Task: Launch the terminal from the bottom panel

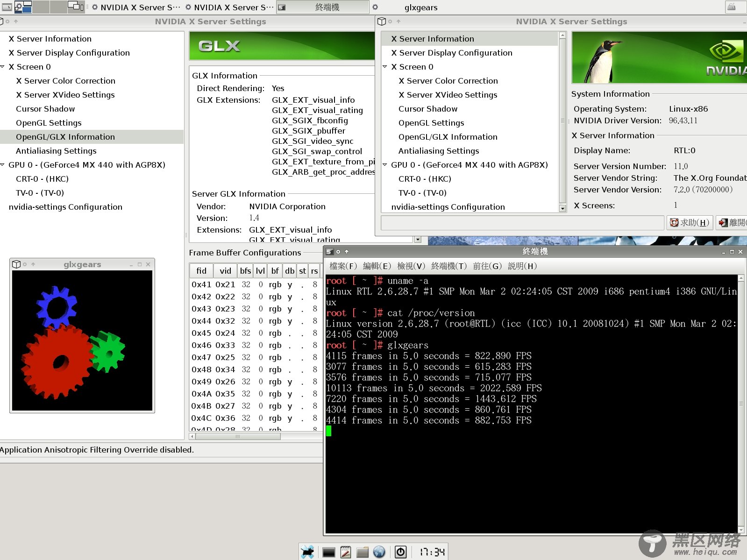Action: pos(329,553)
